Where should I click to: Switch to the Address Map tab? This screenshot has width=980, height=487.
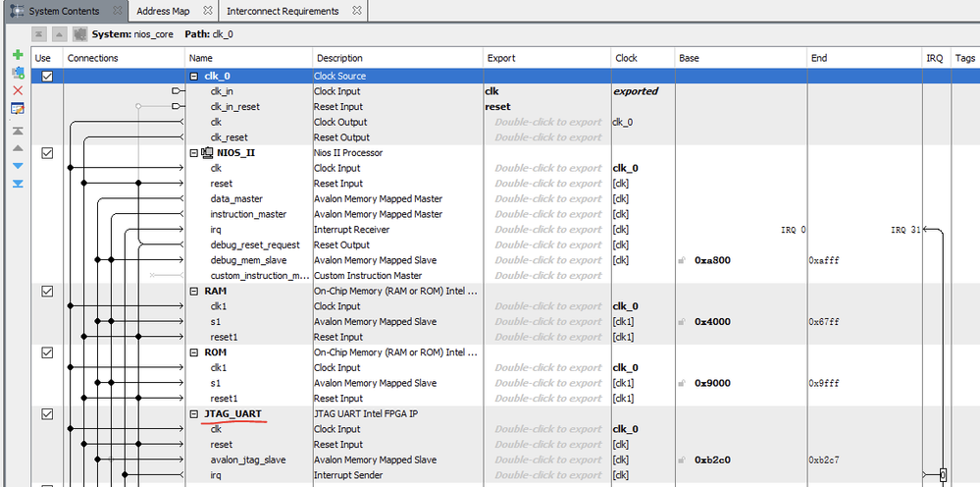(163, 11)
